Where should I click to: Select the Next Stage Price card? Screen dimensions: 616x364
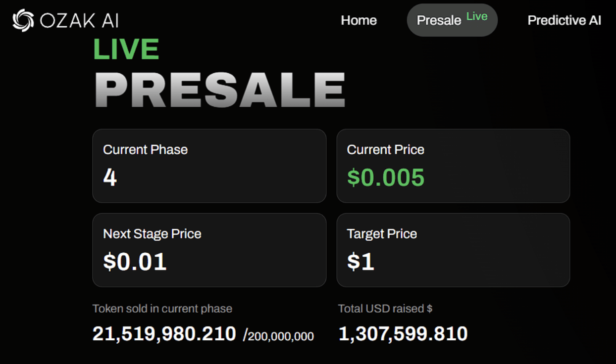coord(209,250)
